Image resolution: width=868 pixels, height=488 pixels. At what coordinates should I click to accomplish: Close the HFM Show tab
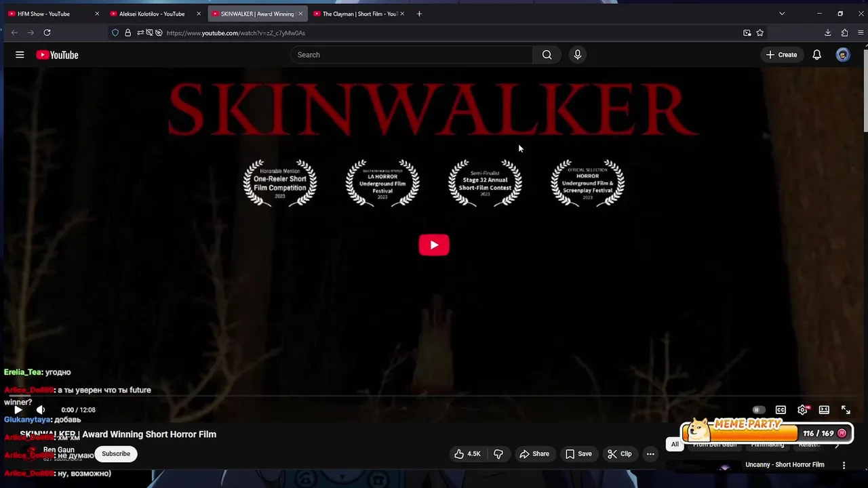[97, 14]
